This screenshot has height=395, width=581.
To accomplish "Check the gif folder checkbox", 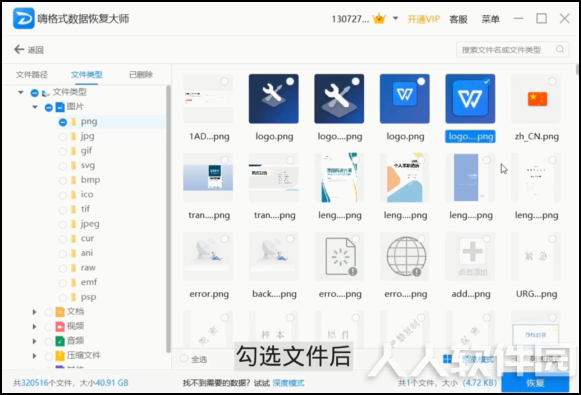I will [63, 151].
